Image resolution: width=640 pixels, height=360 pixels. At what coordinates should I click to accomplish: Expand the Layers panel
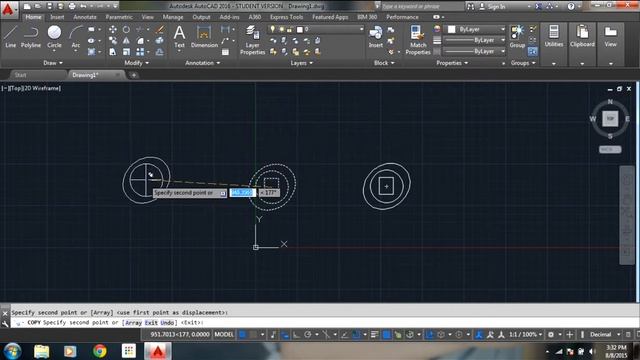pyautogui.click(x=302, y=63)
